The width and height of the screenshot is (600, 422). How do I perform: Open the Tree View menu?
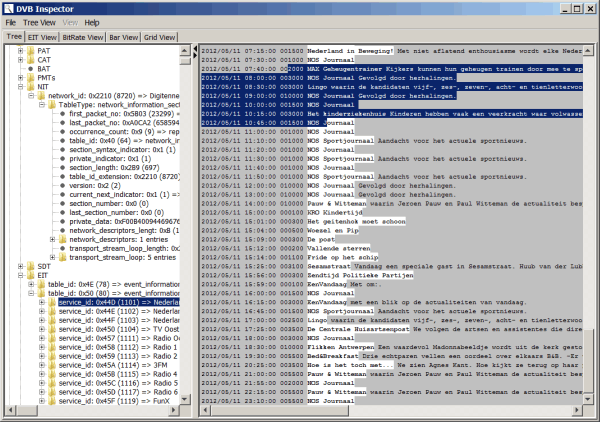click(x=39, y=22)
